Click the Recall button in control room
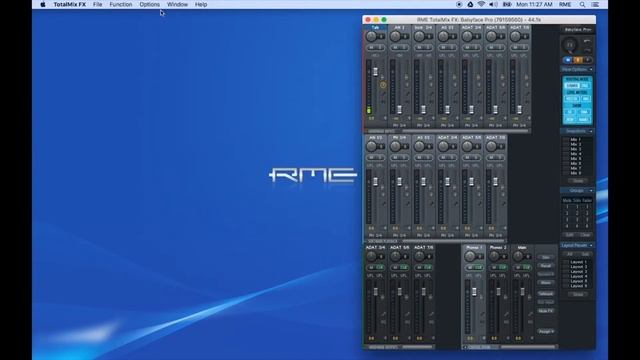640x360 pixels. [x=546, y=266]
